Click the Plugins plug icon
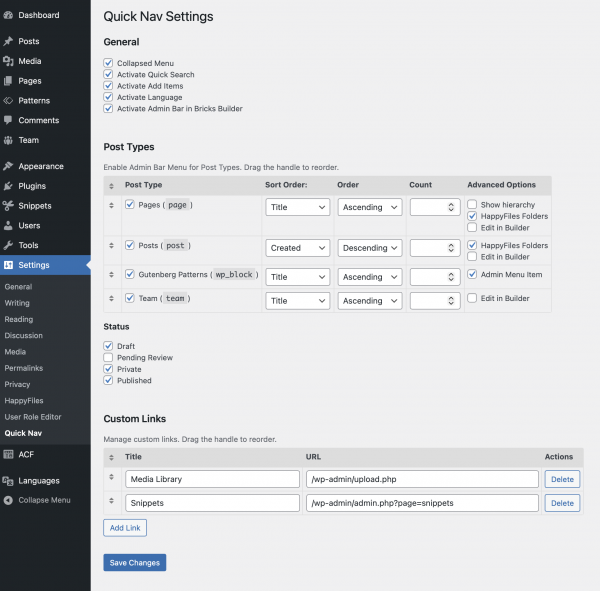Viewport: 600px width, 591px height. tap(9, 186)
